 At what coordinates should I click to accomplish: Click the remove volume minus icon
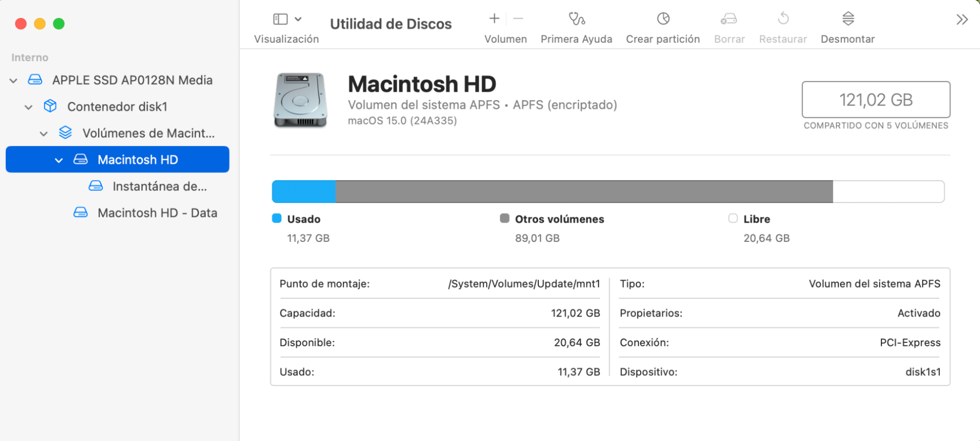518,19
